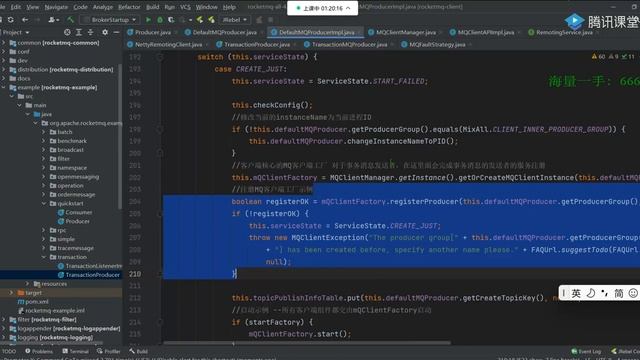Collapse the transaction package folder
The height and width of the screenshot is (360, 640).
coord(44,257)
